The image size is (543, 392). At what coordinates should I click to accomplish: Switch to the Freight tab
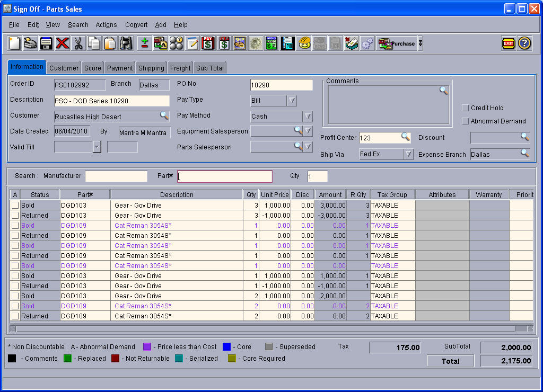pyautogui.click(x=180, y=68)
